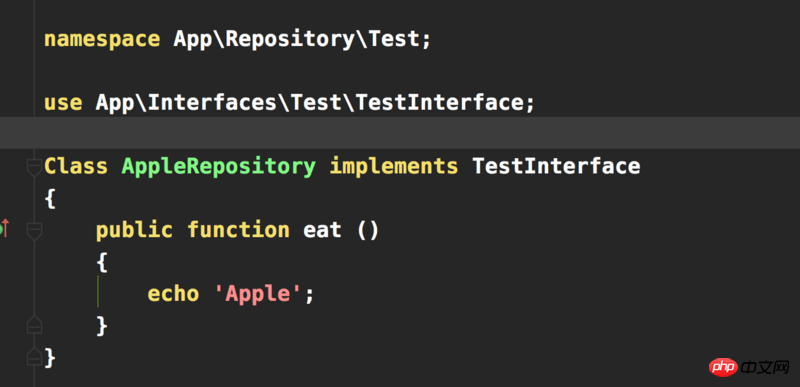The width and height of the screenshot is (800, 387).
Task: Click the implements keyword
Action: (393, 167)
